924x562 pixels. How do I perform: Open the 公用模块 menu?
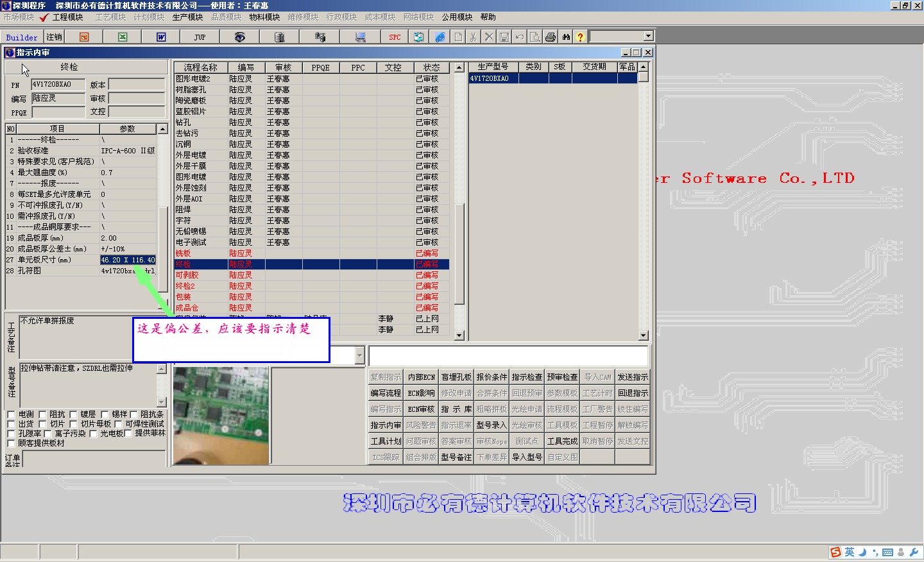click(x=457, y=17)
